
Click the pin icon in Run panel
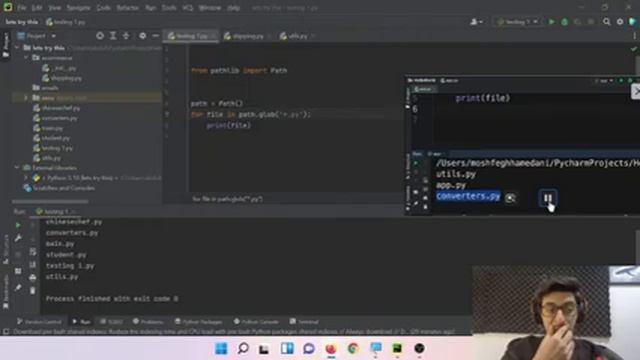click(18, 288)
